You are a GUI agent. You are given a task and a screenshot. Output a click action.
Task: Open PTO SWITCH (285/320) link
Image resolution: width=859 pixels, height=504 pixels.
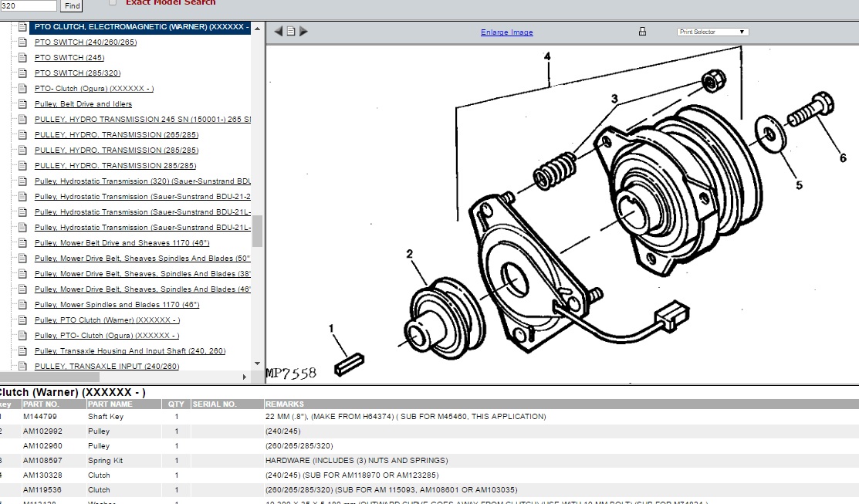(x=77, y=73)
